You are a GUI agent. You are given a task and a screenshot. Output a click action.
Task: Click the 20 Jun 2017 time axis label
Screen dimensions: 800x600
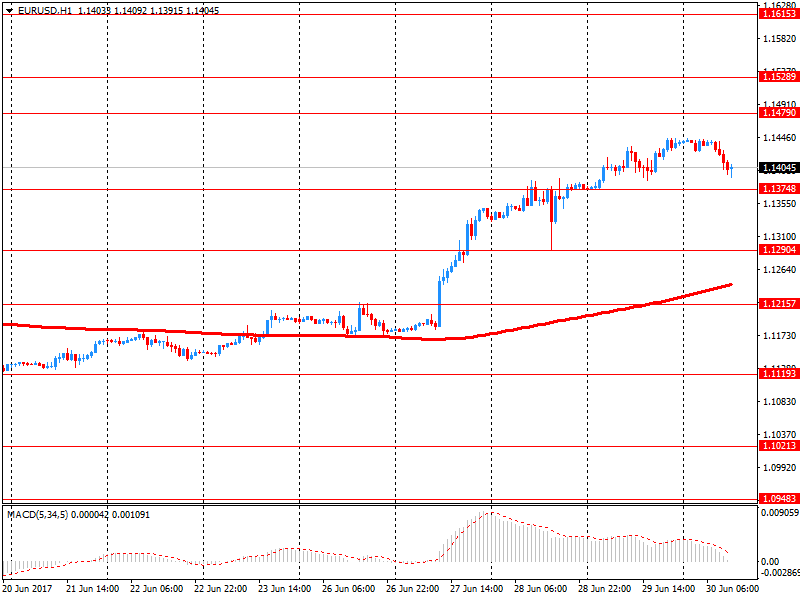click(x=27, y=589)
